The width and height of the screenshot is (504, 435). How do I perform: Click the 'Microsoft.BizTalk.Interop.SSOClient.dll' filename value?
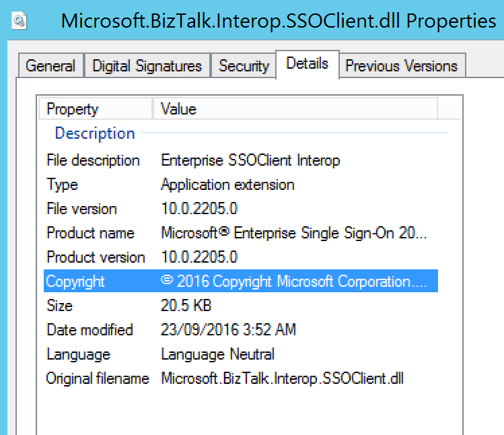(282, 378)
